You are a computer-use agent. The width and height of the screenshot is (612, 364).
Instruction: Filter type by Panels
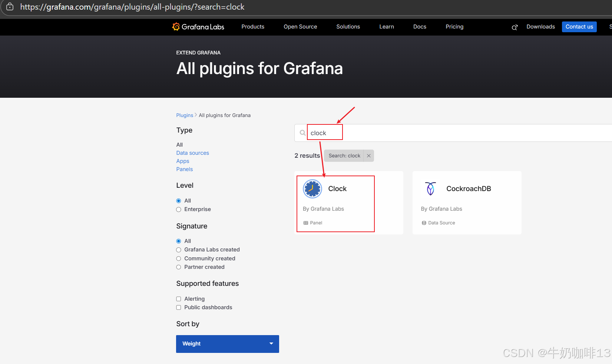coord(185,169)
